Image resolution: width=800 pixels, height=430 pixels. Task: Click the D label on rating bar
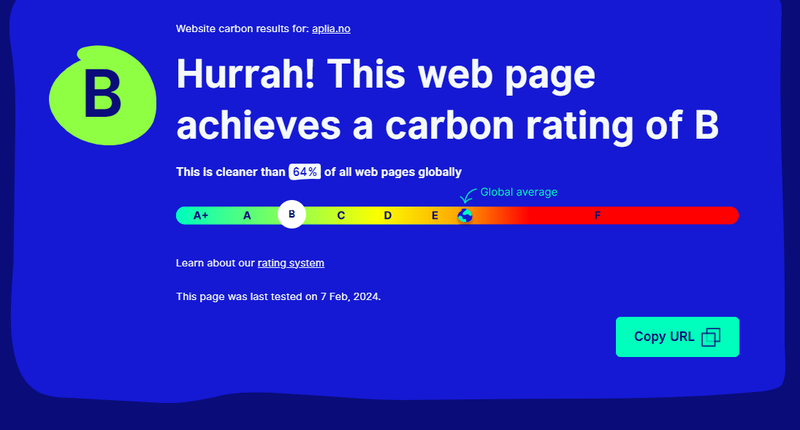tap(388, 215)
